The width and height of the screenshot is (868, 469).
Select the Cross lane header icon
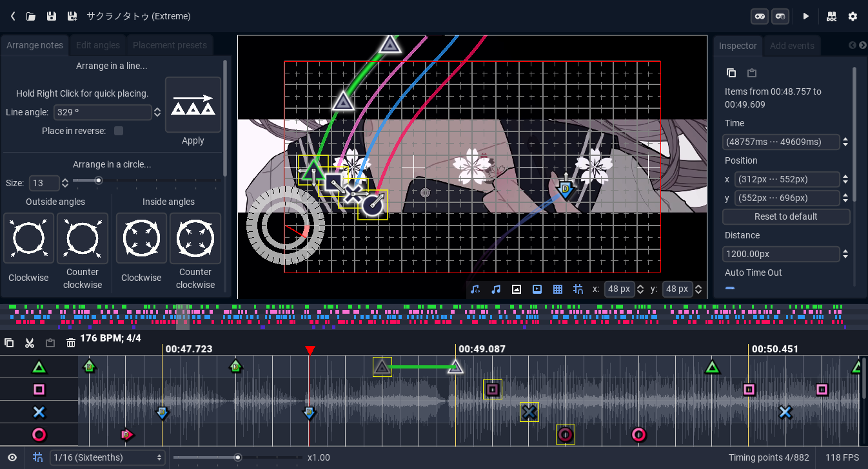(x=39, y=412)
